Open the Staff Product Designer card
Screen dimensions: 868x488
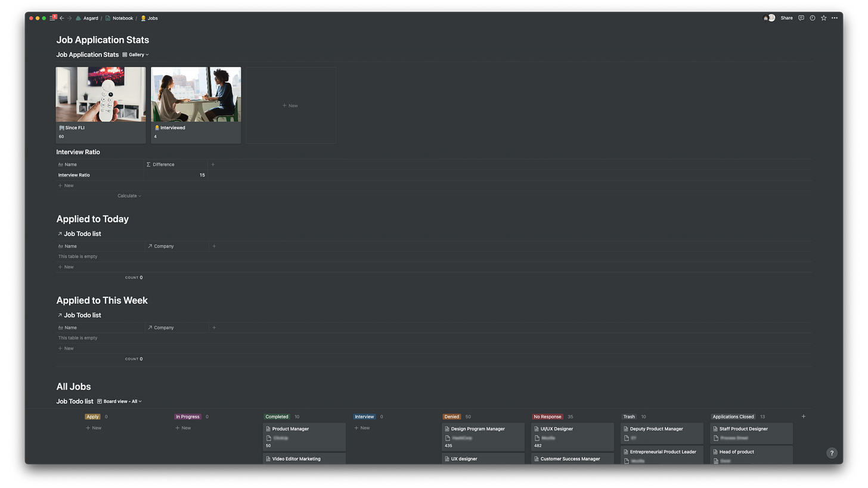[x=751, y=433]
